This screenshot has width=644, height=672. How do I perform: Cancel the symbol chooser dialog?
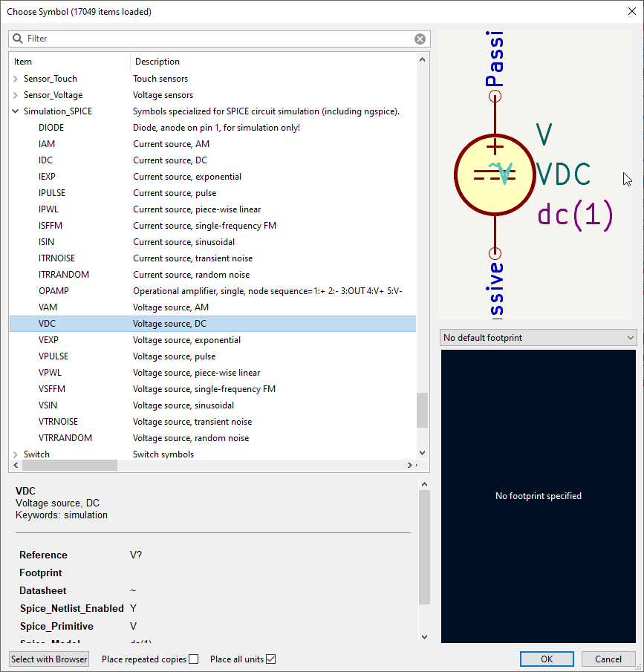[x=608, y=659]
